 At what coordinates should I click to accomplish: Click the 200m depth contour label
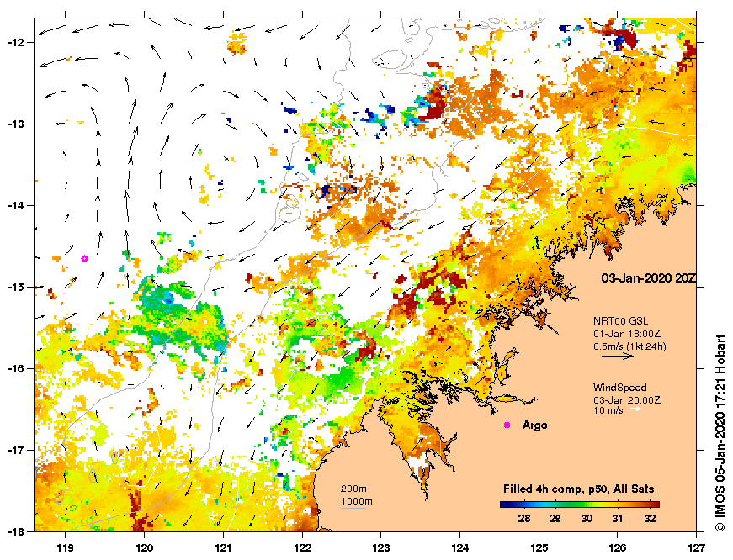pyautogui.click(x=353, y=489)
